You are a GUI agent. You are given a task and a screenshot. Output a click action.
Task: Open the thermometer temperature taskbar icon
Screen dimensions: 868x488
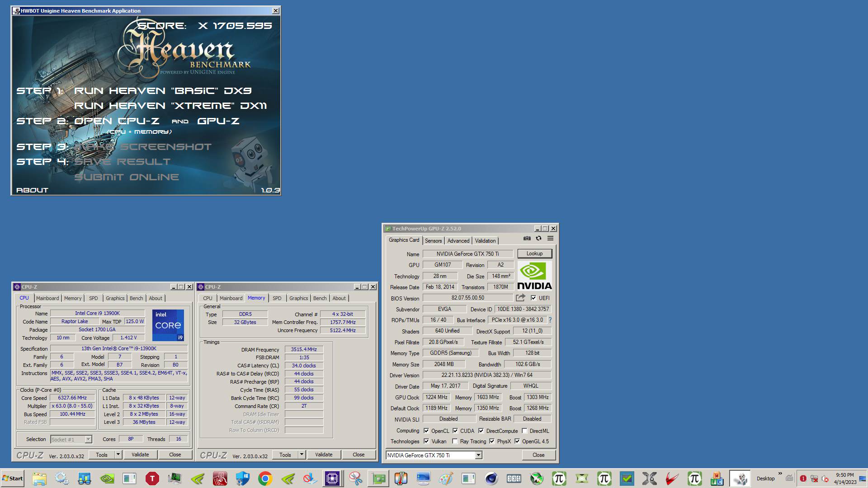(401, 479)
